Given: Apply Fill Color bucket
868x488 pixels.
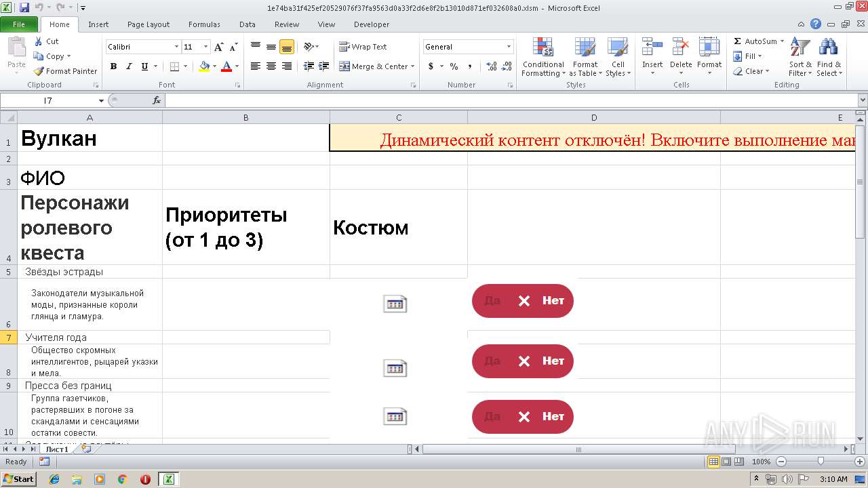Looking at the screenshot, I should [203, 66].
